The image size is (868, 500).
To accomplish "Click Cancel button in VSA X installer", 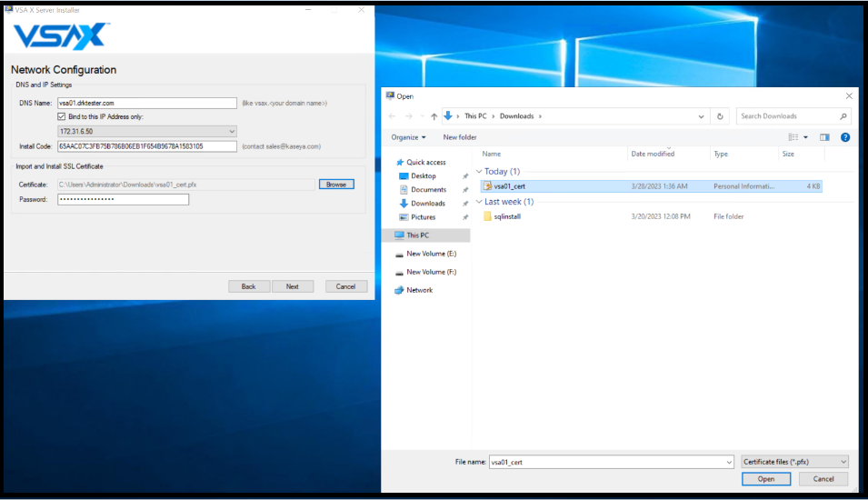I will click(345, 286).
